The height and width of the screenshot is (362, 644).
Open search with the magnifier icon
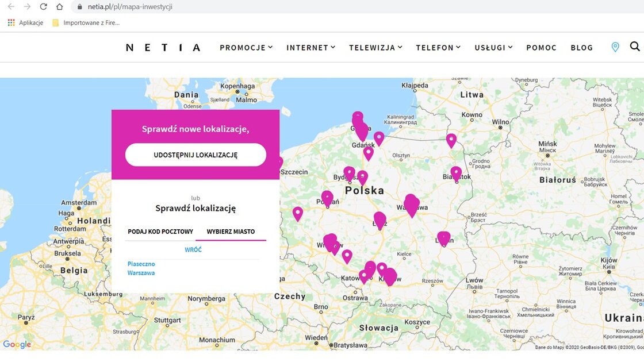[x=635, y=47]
